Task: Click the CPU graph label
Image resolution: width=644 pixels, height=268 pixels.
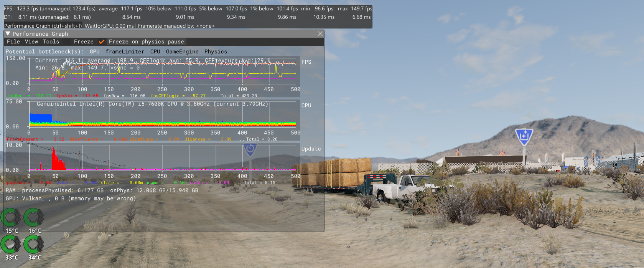Action: pos(306,105)
